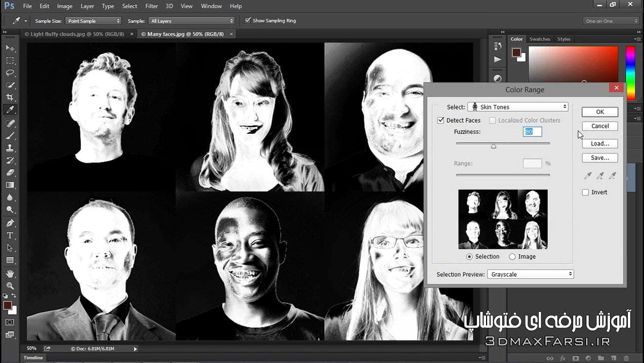Enable the Invert checkbox
Image resolution: width=644 pixels, height=363 pixels.
(x=585, y=192)
